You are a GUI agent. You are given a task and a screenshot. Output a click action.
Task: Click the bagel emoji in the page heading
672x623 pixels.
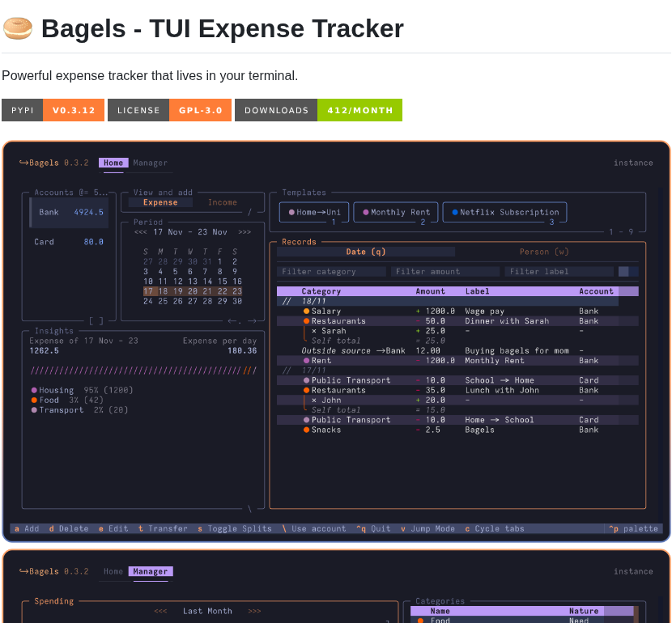click(18, 28)
